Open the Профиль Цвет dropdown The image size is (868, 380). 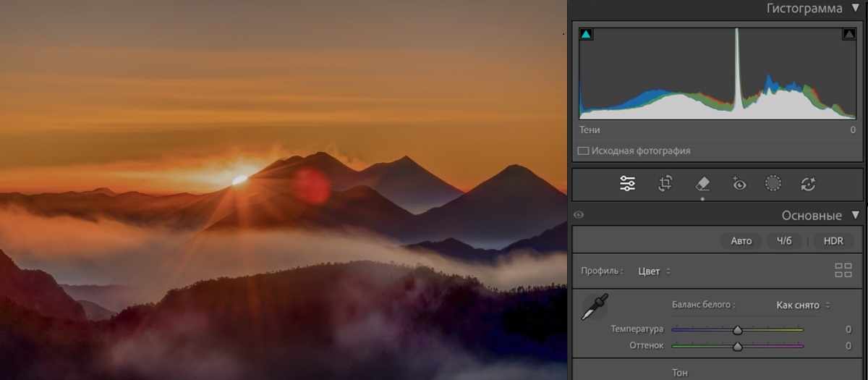point(654,271)
